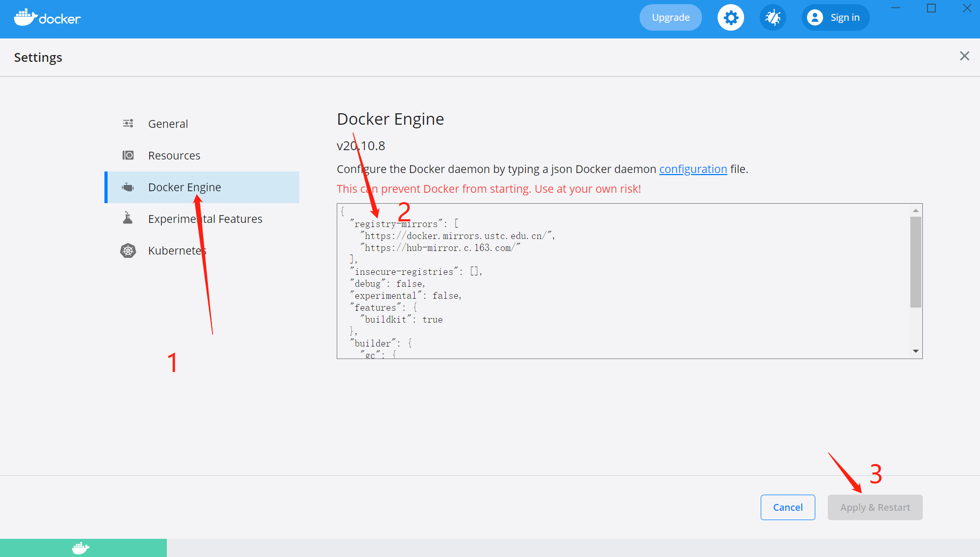The height and width of the screenshot is (557, 980).
Task: Click the Docker Engine heading
Action: (390, 119)
